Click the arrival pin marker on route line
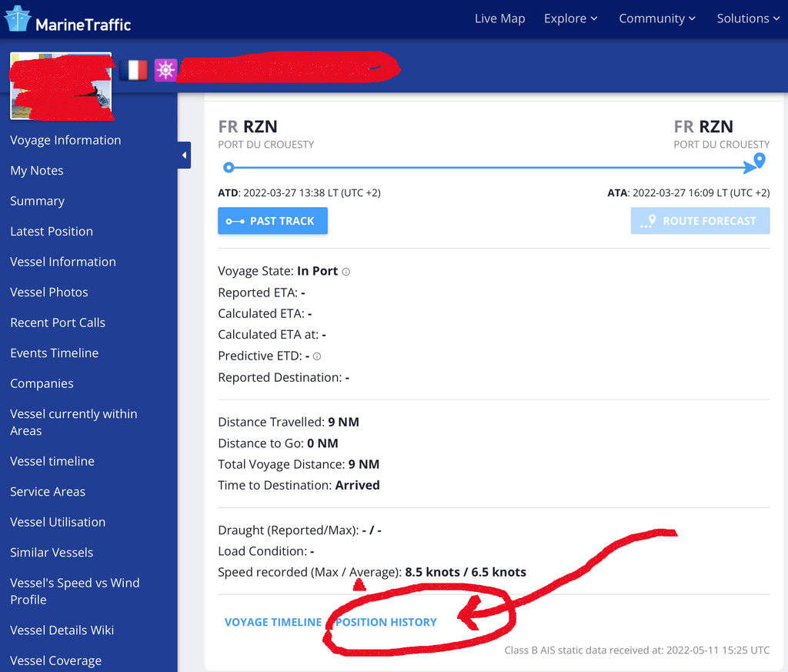788x672 pixels. (760, 161)
